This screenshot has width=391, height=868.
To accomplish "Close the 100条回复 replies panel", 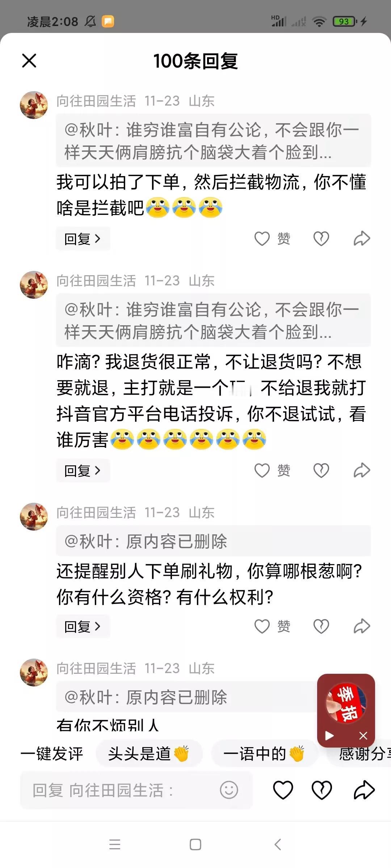I will coord(29,61).
